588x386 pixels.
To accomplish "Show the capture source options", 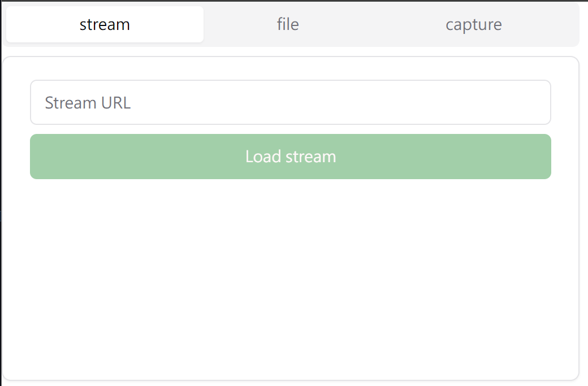I will tap(473, 25).
